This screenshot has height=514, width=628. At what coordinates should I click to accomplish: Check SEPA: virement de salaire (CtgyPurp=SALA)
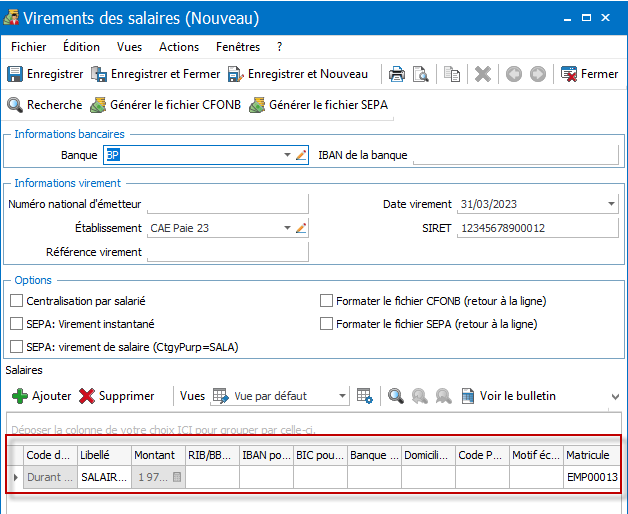coord(16,347)
